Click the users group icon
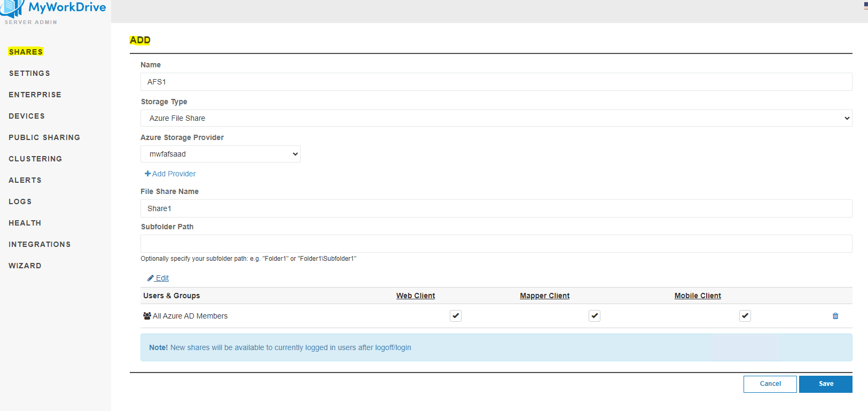The height and width of the screenshot is (411, 868). pos(147,316)
